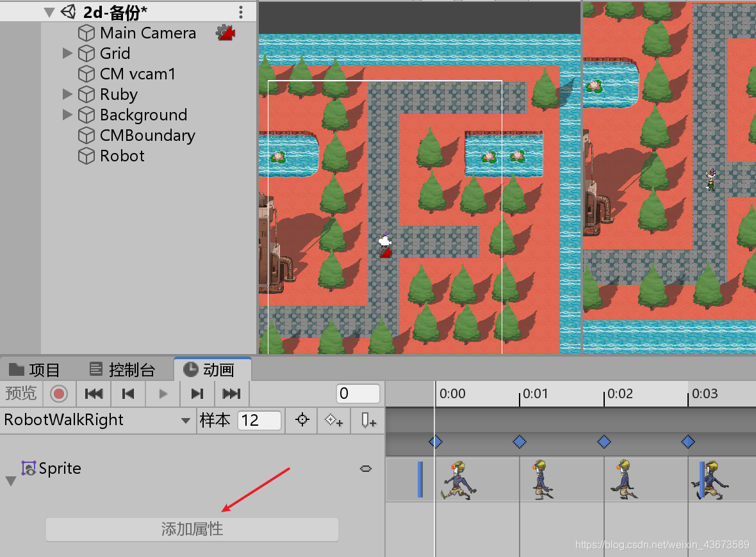
Task: Click the current frame number field
Action: 357,394
